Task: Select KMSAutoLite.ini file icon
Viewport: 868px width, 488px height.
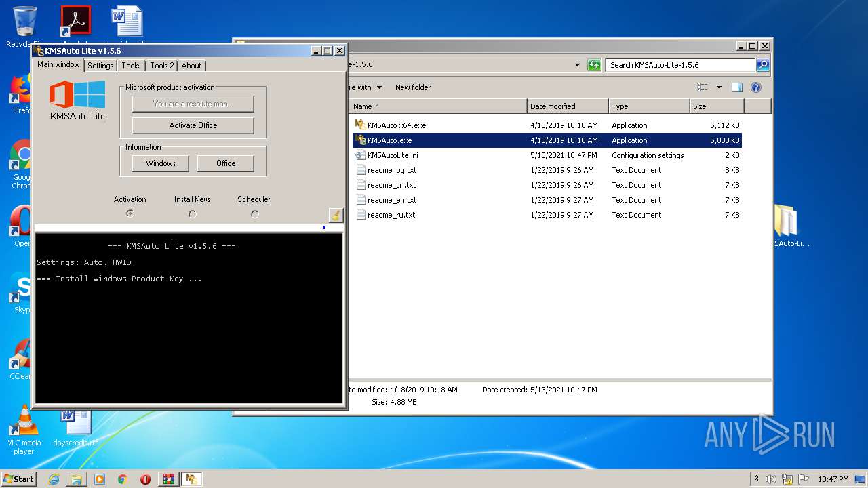Action: pyautogui.click(x=360, y=155)
